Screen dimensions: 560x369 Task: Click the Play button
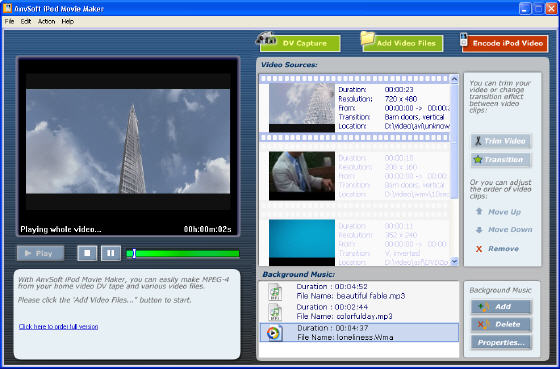[40, 253]
